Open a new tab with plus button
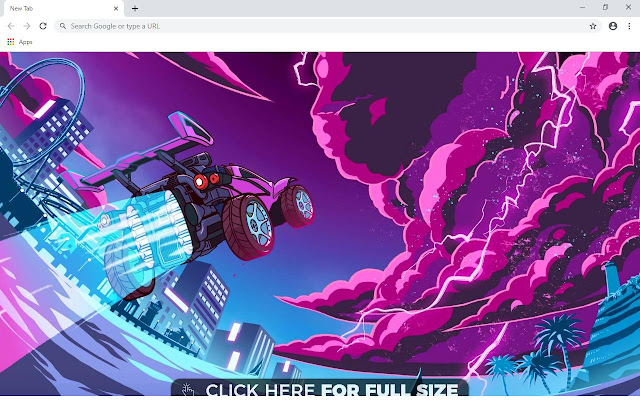640x400 pixels. tap(135, 8)
